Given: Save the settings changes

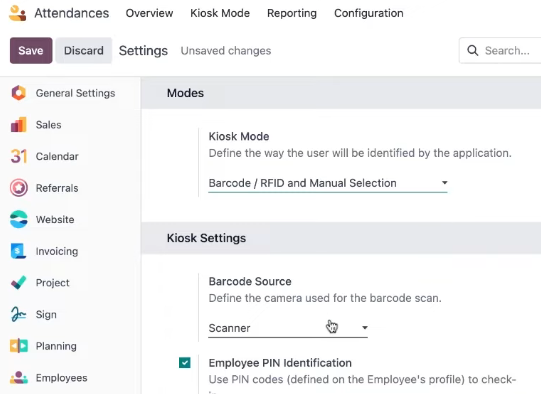Looking at the screenshot, I should click(31, 50).
